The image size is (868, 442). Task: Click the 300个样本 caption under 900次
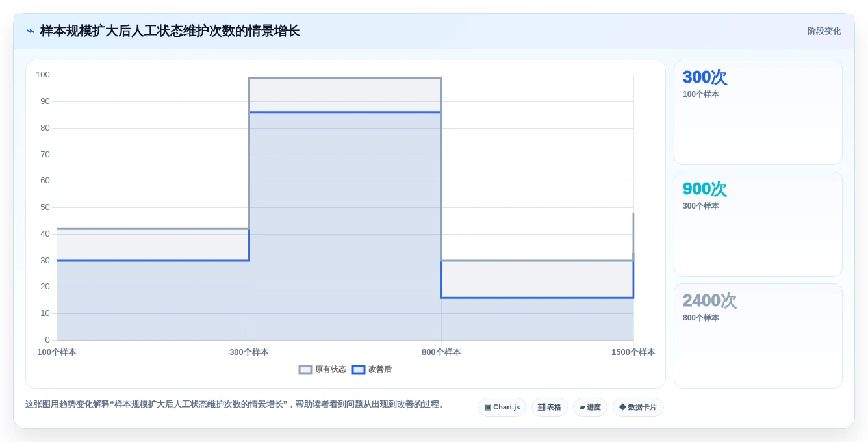(x=700, y=206)
